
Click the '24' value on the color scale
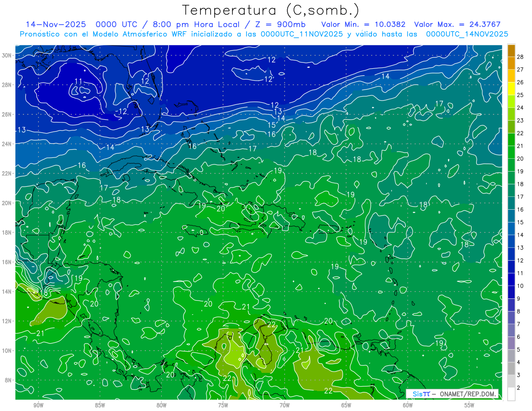pos(520,108)
